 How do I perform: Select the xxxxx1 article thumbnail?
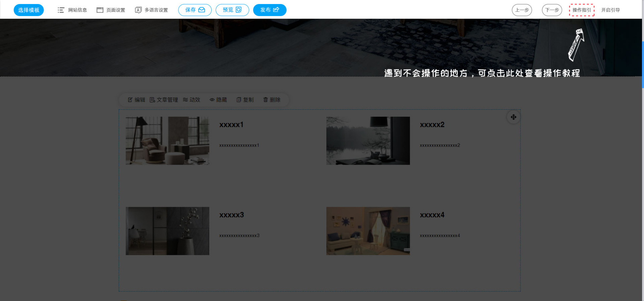click(x=167, y=141)
